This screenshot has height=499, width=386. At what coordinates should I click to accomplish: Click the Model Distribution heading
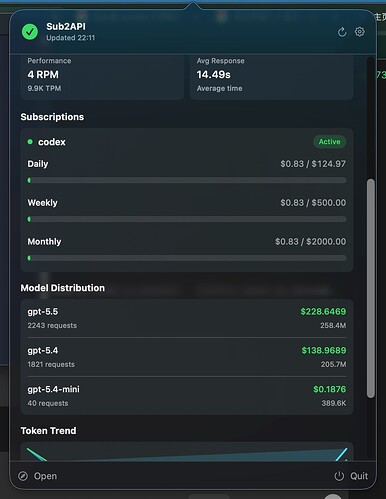(63, 288)
